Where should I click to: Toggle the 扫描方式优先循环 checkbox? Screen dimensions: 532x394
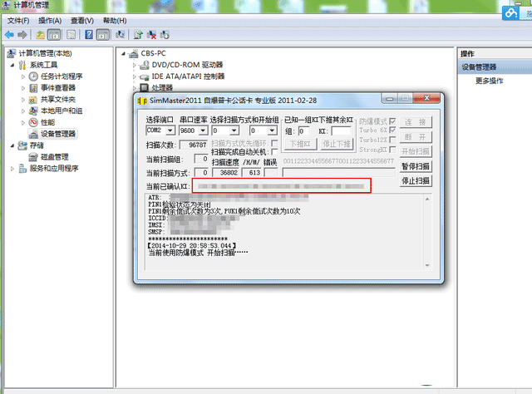point(274,143)
